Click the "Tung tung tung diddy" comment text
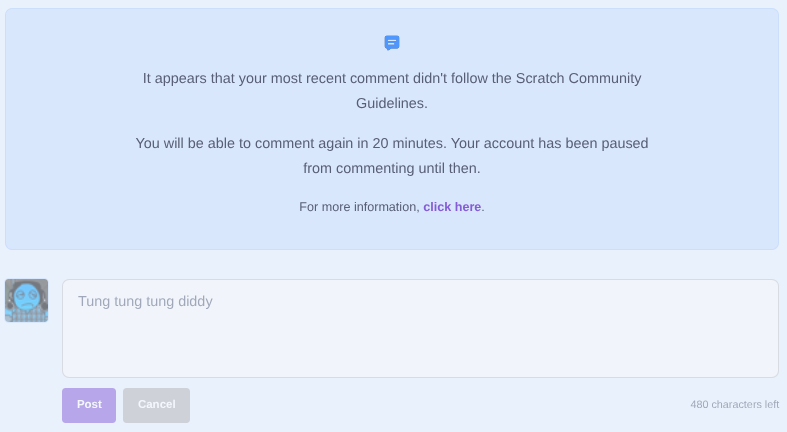The height and width of the screenshot is (432, 787). tap(145, 301)
